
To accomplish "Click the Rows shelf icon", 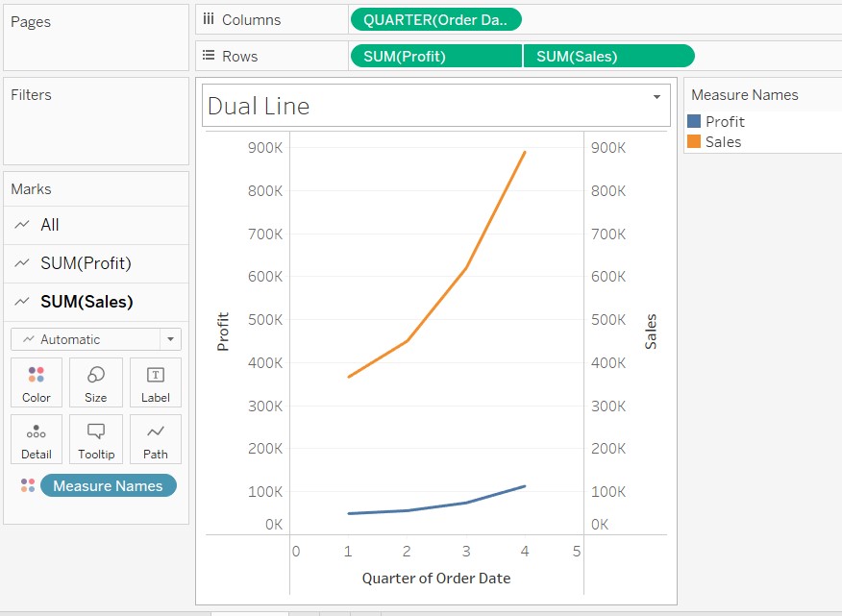I will [x=209, y=57].
